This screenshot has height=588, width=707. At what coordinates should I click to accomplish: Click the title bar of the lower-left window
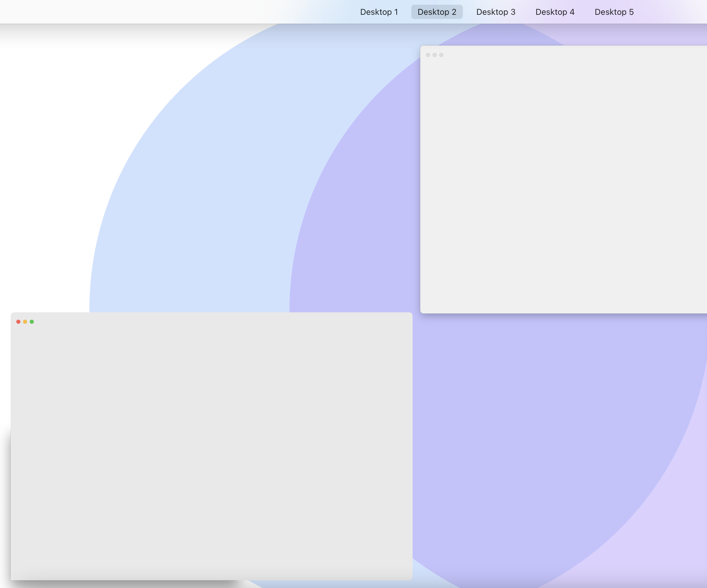coord(202,322)
